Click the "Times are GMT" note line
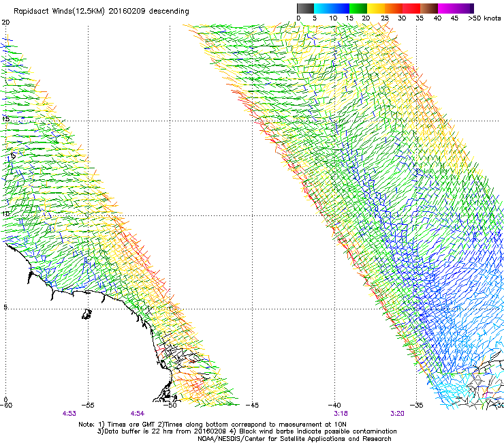Image resolution: width=504 pixels, height=443 pixels. (212, 425)
